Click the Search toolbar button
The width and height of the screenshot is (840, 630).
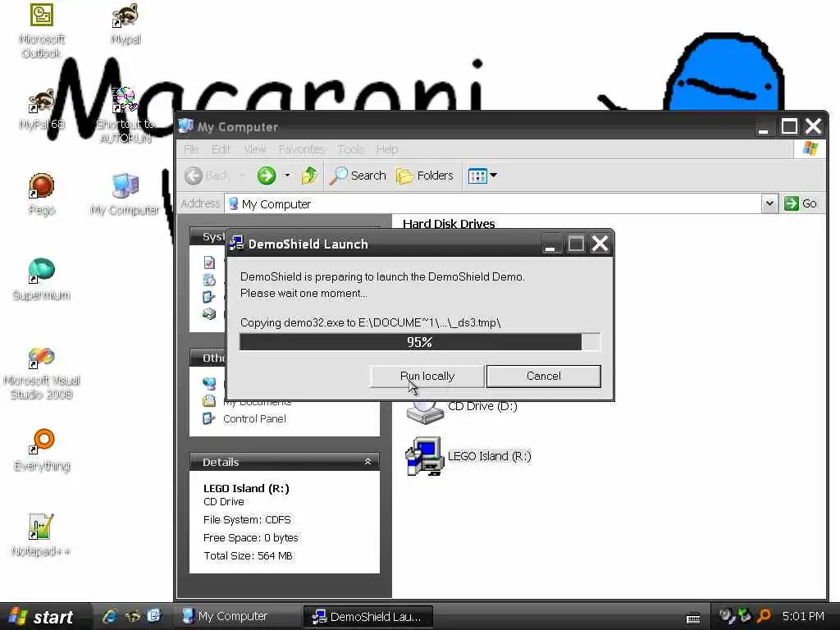click(x=358, y=176)
